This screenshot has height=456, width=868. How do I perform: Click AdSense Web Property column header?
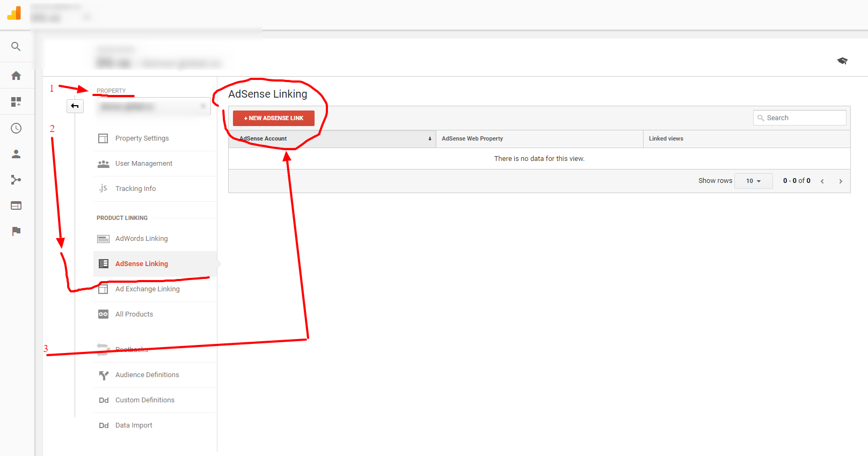click(x=539, y=139)
